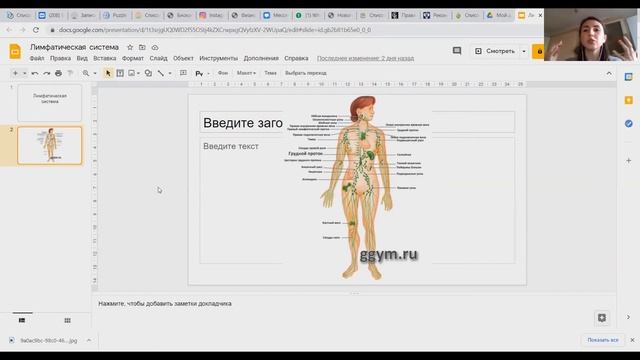Add a new slide with plus button
The width and height of the screenshot is (640, 360).
pyautogui.click(x=15, y=73)
